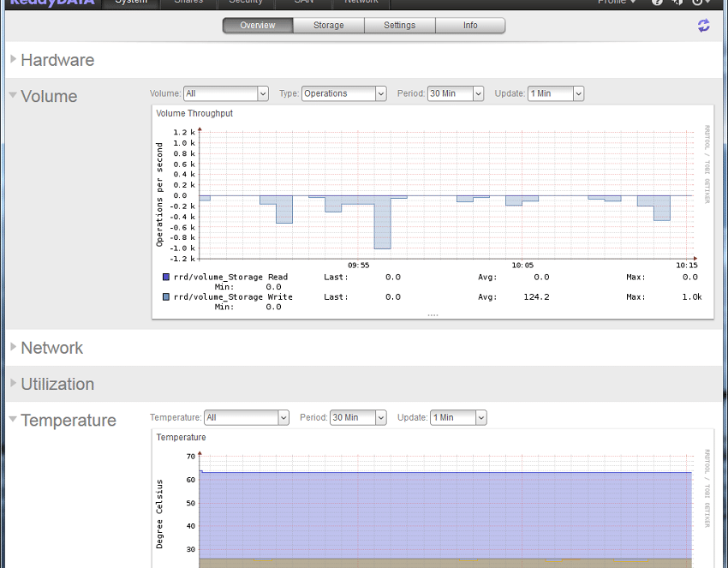Viewport: 728px width, 568px height.
Task: Click the "rrd/volume_Storage Read" legend label
Action: click(230, 278)
